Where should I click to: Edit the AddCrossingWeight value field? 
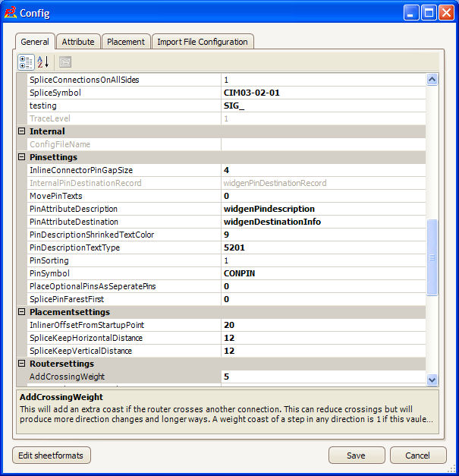(x=322, y=377)
